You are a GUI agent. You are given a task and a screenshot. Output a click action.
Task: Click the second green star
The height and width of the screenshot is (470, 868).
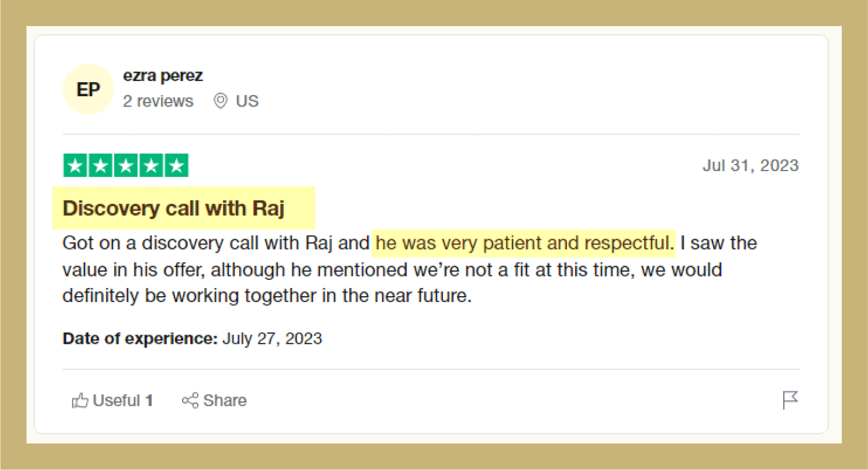[x=101, y=166]
